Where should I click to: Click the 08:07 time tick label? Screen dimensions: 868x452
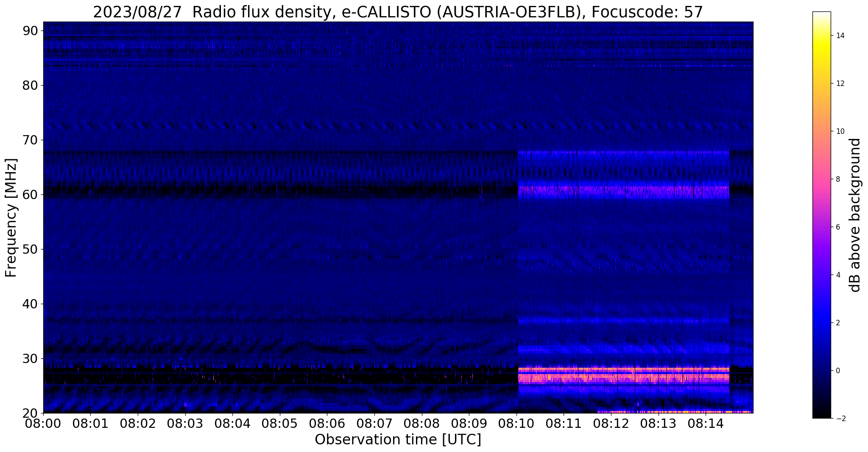click(x=374, y=423)
